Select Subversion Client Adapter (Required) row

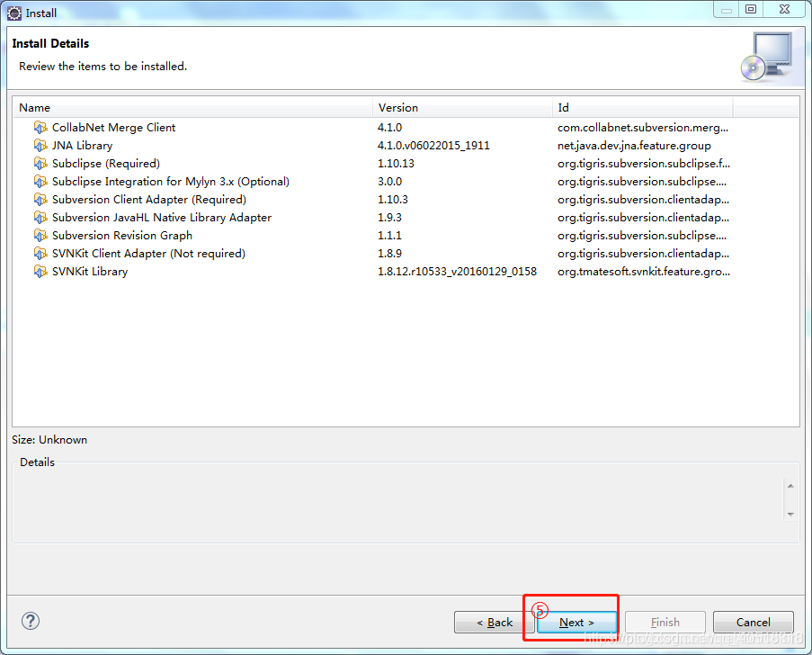[x=406, y=200]
